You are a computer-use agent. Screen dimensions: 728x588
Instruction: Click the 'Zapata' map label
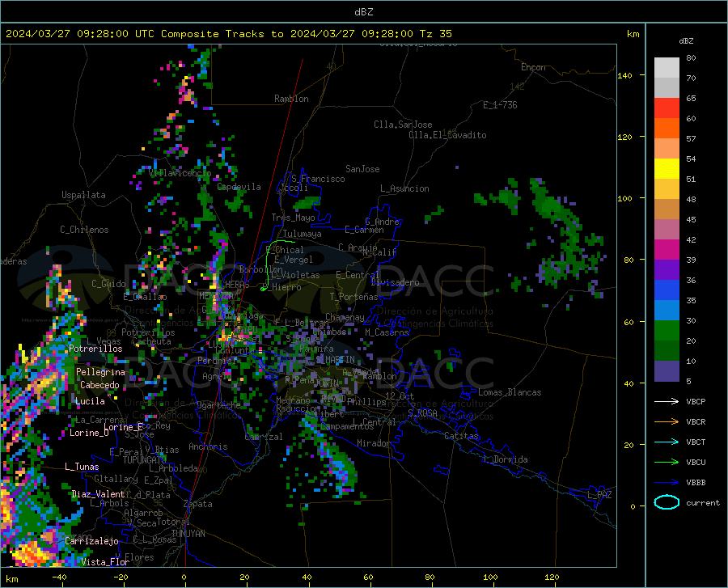click(x=198, y=504)
